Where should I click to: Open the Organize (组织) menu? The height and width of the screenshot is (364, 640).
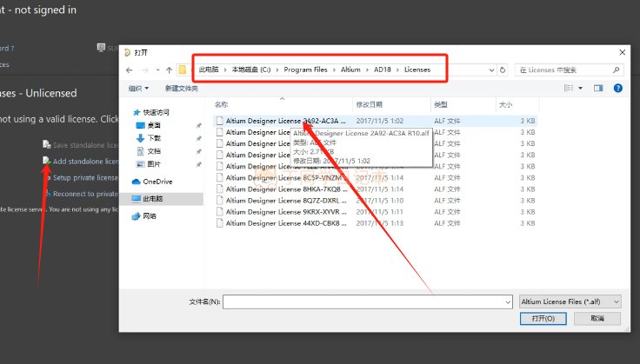coord(138,88)
